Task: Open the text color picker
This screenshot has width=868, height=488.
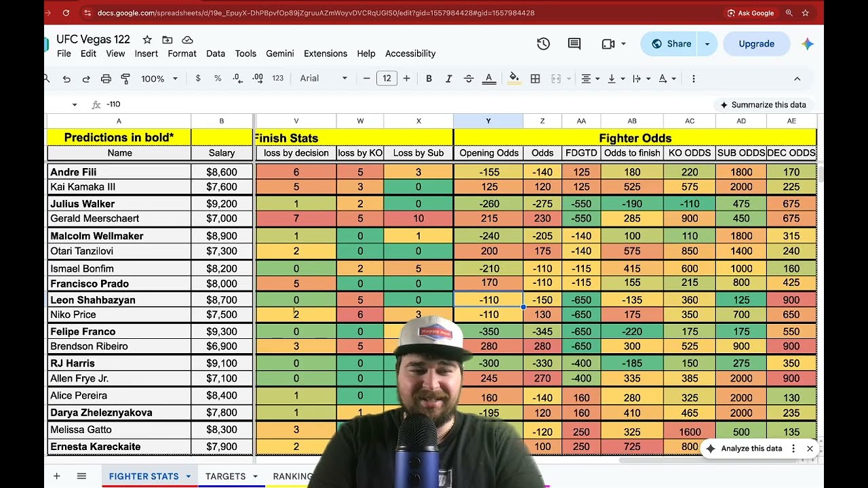Action: click(489, 79)
